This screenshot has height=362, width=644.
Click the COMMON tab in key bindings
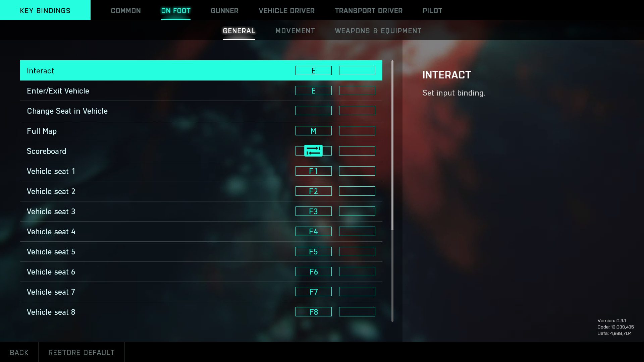[126, 10]
